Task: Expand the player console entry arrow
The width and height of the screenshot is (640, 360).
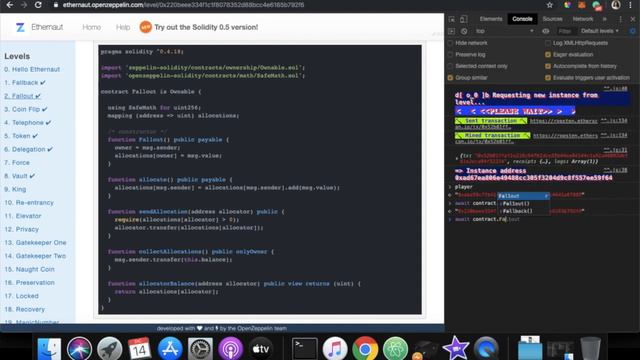Action: click(x=450, y=187)
